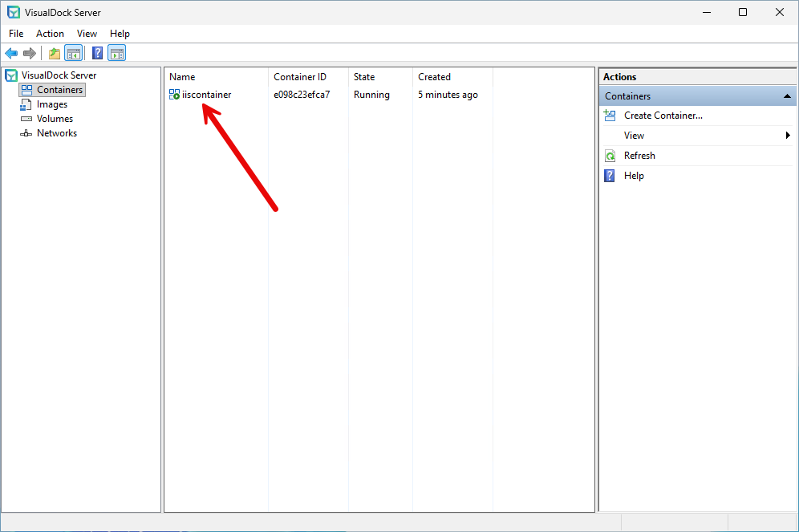This screenshot has height=532, width=799.
Task: Click container ID e098c23efca7 cell
Action: click(x=302, y=95)
